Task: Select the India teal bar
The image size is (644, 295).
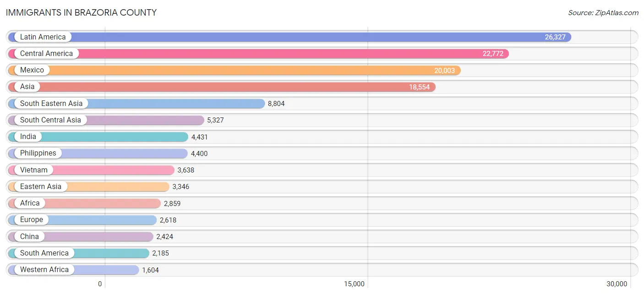Action: (98, 137)
